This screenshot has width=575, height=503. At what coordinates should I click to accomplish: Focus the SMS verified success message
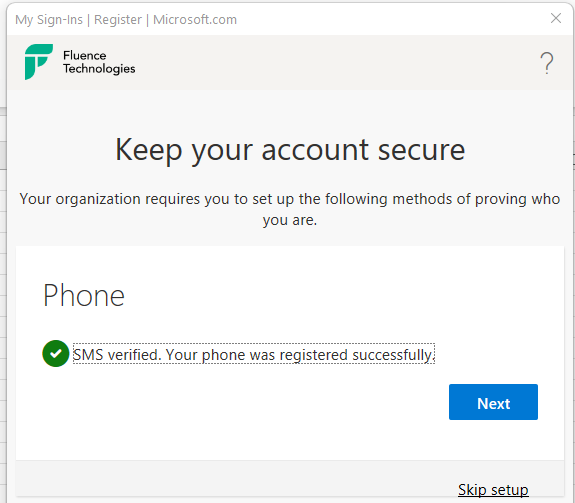tap(254, 354)
